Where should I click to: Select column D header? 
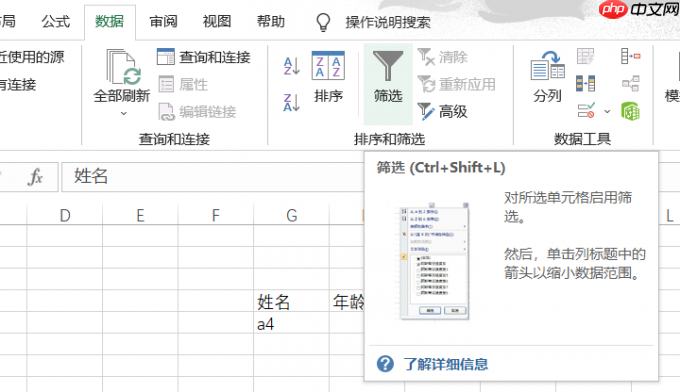65,215
